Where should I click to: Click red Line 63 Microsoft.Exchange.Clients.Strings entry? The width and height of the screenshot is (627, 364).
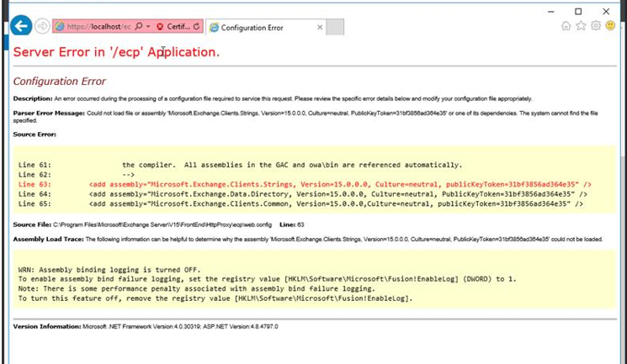pyautogui.click(x=305, y=185)
